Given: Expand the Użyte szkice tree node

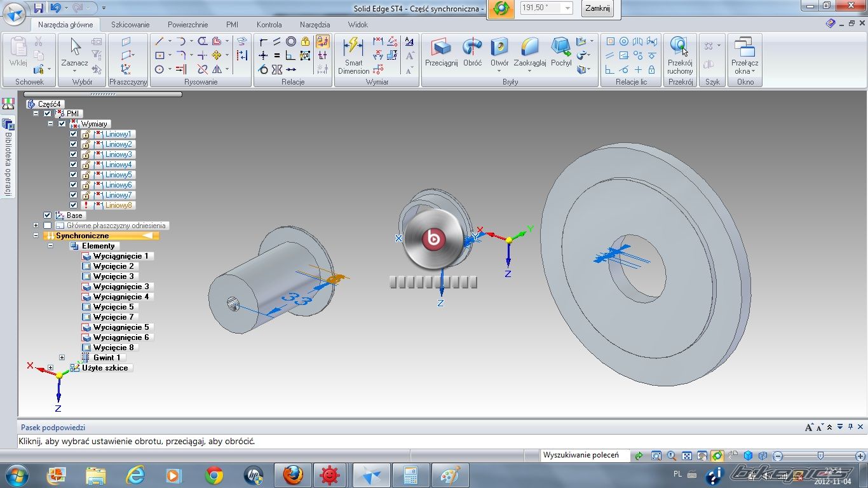Looking at the screenshot, I should pos(50,368).
